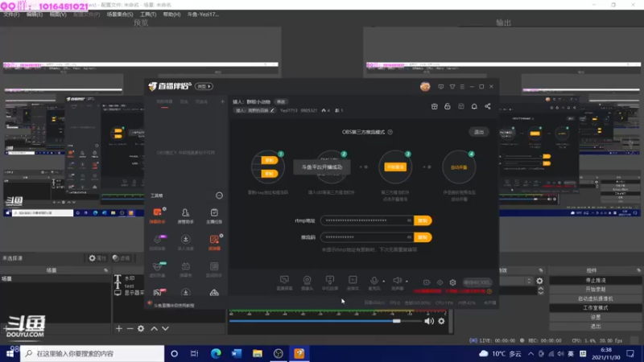
Task: Open Settings in OBS controls
Action: tap(596, 317)
